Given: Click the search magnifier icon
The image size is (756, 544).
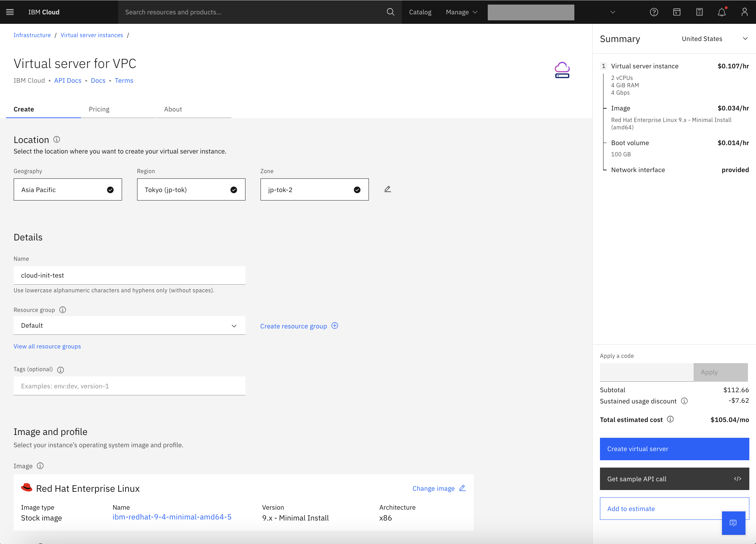Looking at the screenshot, I should click(390, 12).
